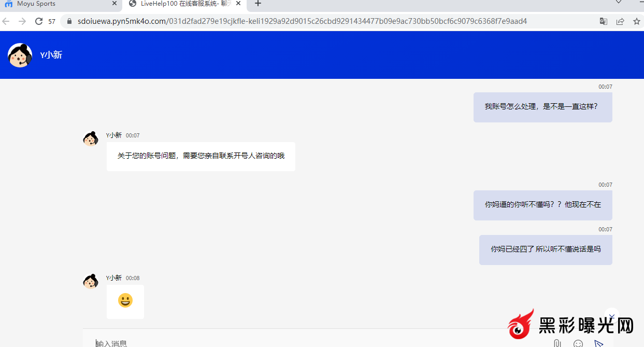Select the LiveHelp100 chat tab
644x347 pixels.
coord(181,4)
